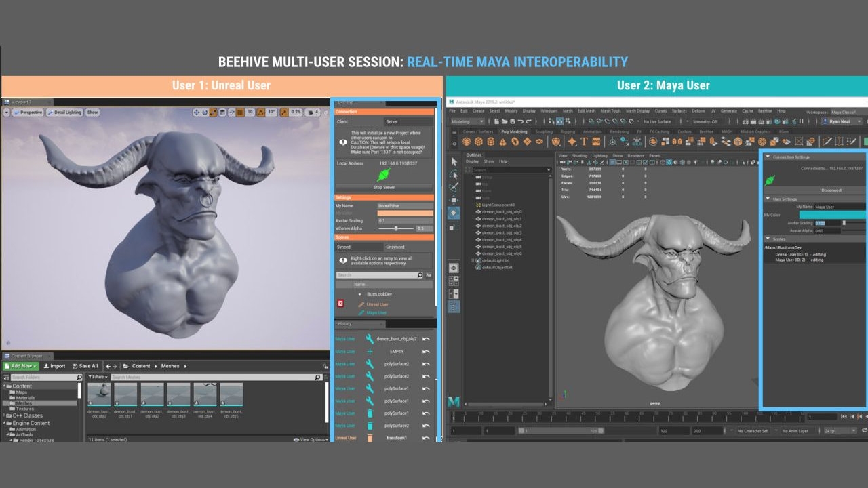Click the pencil icon next to Unreal User

coord(361,304)
